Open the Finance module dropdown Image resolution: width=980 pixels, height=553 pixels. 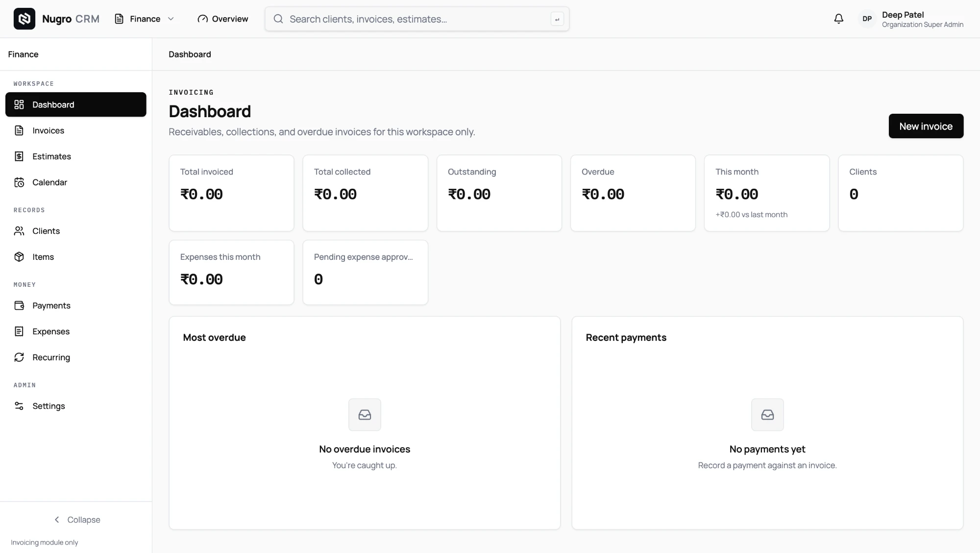(145, 19)
